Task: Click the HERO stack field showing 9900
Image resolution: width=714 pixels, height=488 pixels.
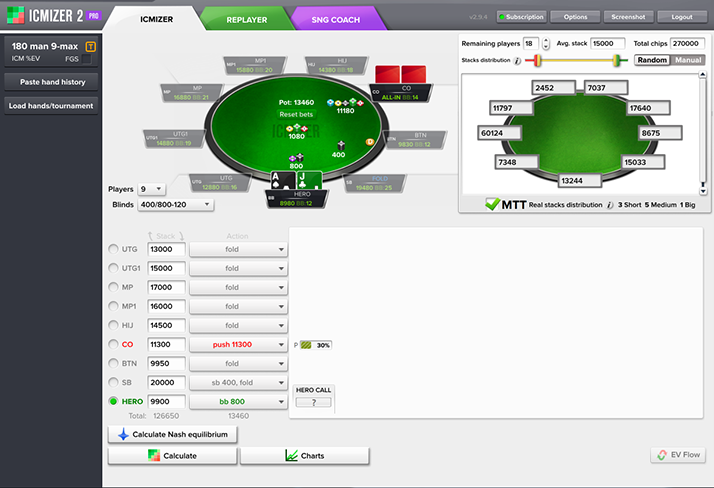Action: [166, 402]
